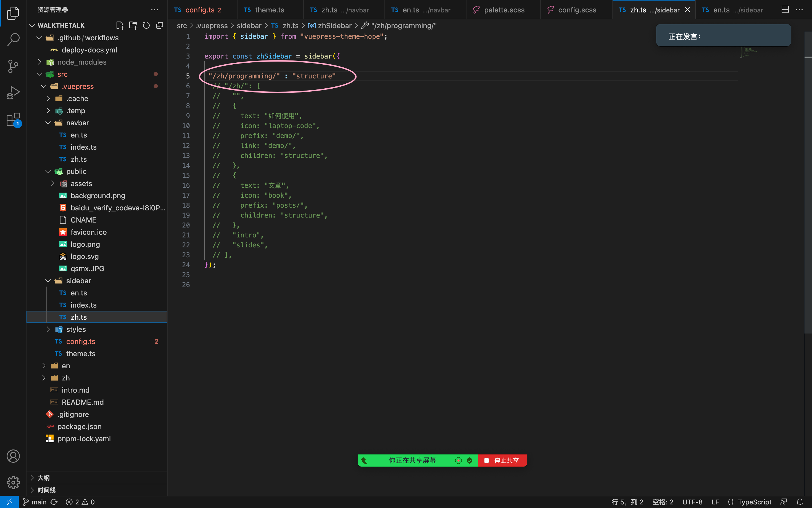Click the New File icon in explorer header
This screenshot has height=508, width=812.
(x=120, y=25)
